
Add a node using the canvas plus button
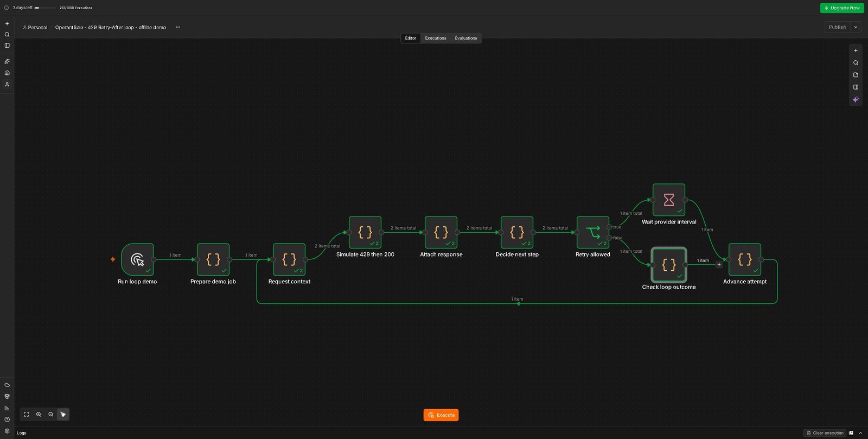tap(856, 50)
